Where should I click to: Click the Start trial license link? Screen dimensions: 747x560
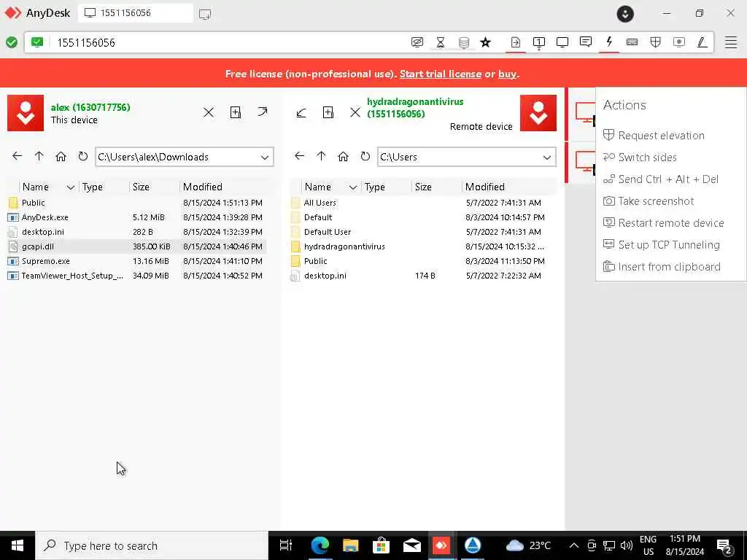pyautogui.click(x=440, y=74)
